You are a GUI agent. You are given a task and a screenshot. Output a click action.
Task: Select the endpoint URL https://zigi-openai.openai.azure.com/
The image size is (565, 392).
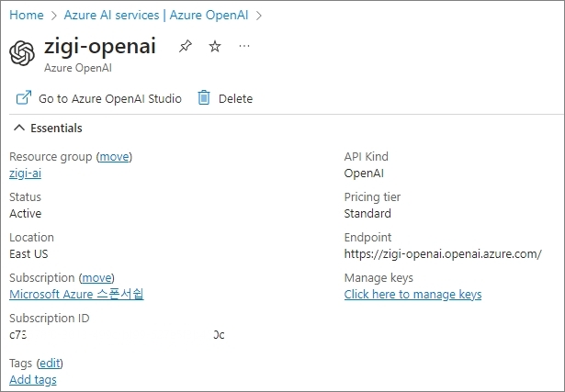[443, 254]
